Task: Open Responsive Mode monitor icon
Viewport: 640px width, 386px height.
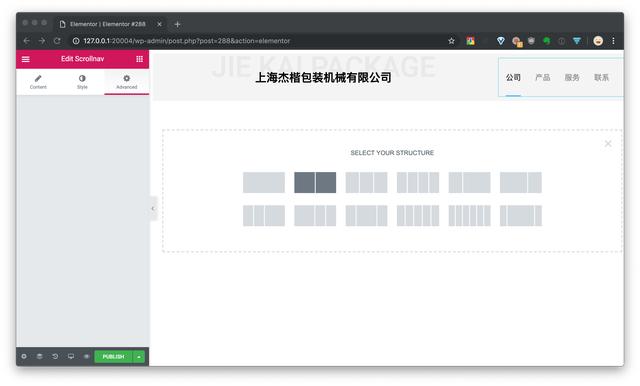Action: (x=71, y=356)
